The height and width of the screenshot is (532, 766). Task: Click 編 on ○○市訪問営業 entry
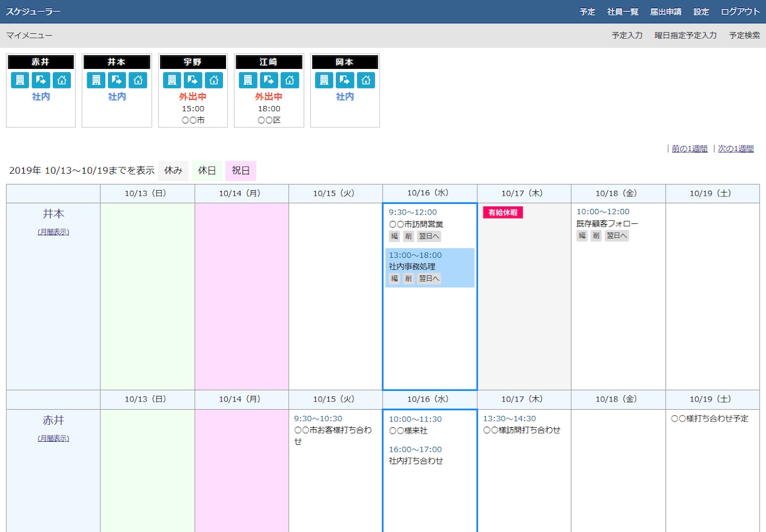pos(394,236)
